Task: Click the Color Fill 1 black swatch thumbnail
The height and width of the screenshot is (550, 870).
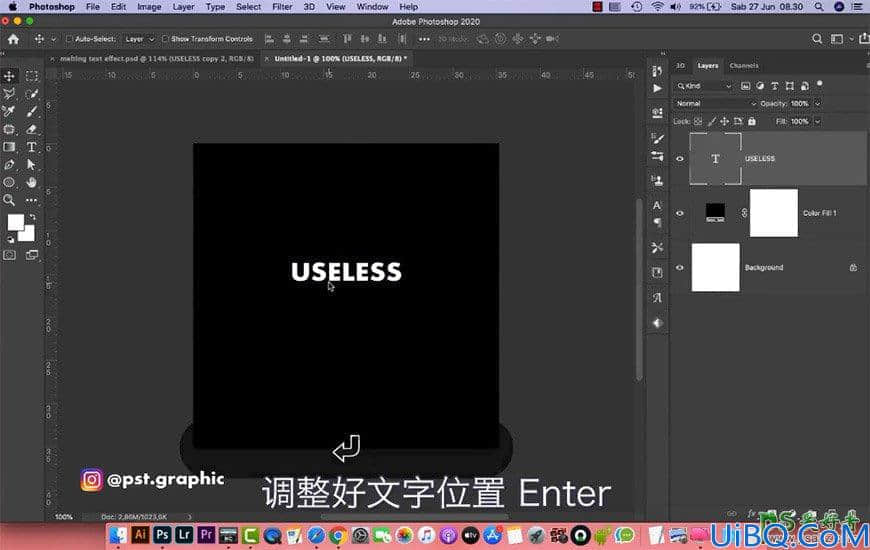Action: 715,213
